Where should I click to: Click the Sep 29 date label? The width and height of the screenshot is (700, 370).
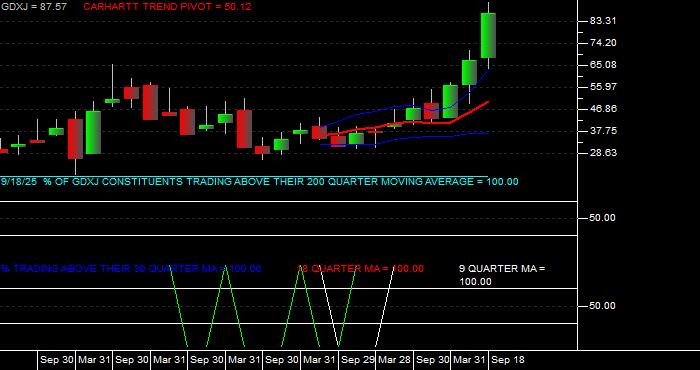click(358, 360)
